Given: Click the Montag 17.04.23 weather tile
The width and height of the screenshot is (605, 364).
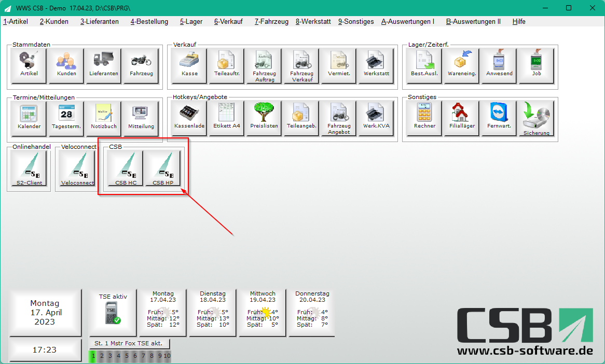Looking at the screenshot, I should [x=162, y=313].
